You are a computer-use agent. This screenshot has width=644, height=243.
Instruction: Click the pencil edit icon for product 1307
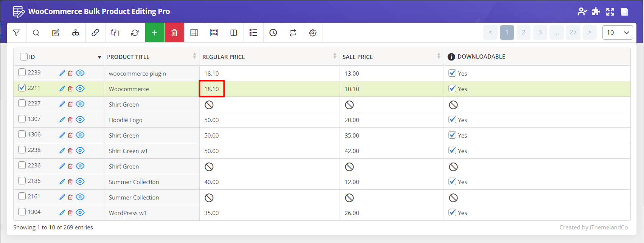62,119
